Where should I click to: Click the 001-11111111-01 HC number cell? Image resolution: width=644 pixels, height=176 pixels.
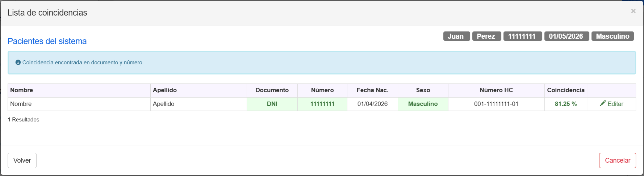point(496,104)
